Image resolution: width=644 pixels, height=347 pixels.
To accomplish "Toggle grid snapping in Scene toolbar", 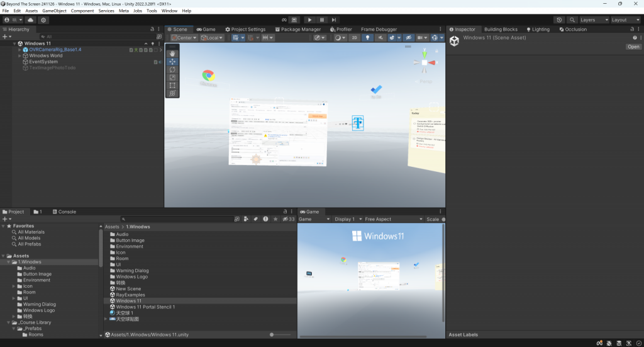I will [250, 37].
